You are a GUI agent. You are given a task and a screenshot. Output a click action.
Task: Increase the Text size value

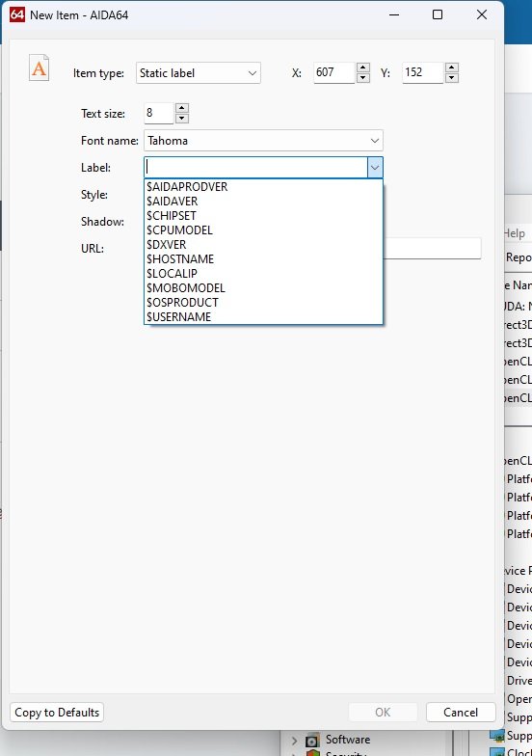[181, 108]
